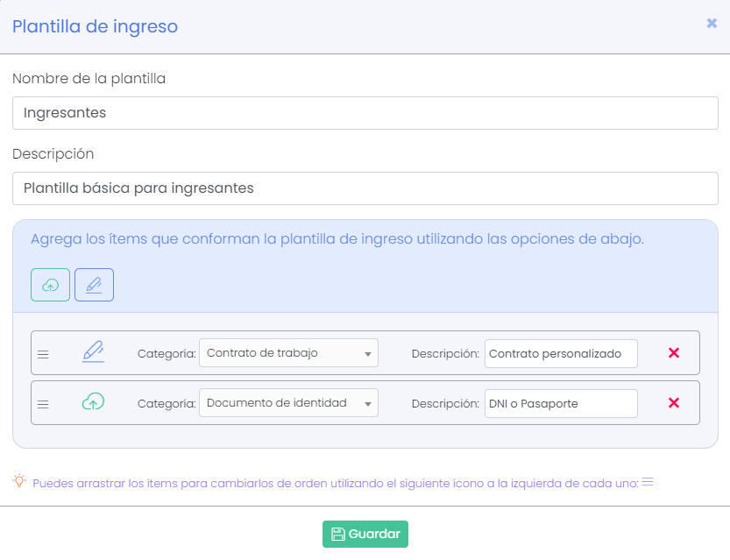
Task: Click the drag handle of the Contrato item
Action: [x=44, y=352]
